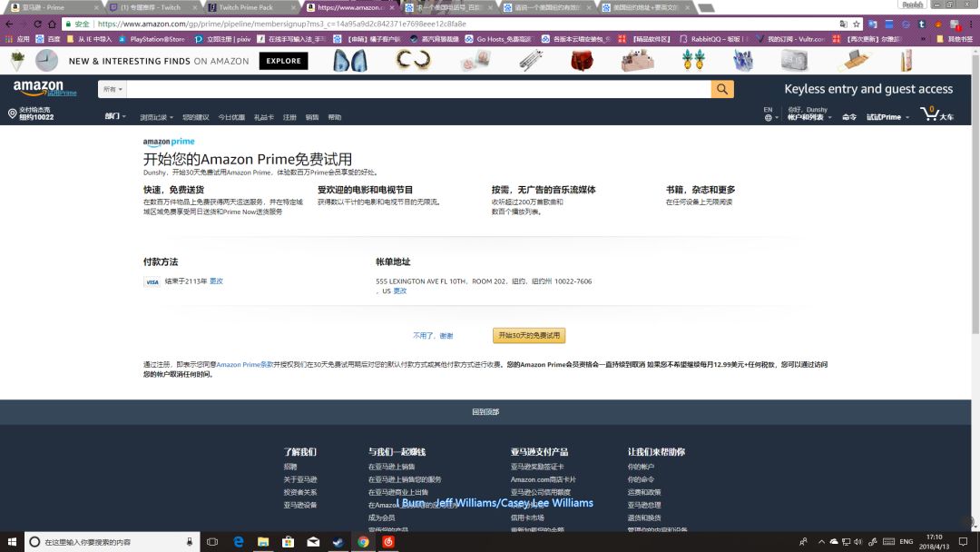Click 不用了，谢谢 no thanks link

click(433, 336)
